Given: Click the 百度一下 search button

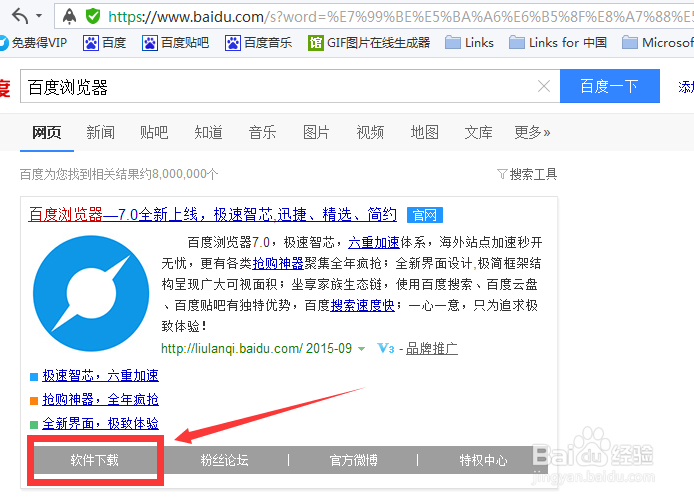Looking at the screenshot, I should [x=609, y=86].
